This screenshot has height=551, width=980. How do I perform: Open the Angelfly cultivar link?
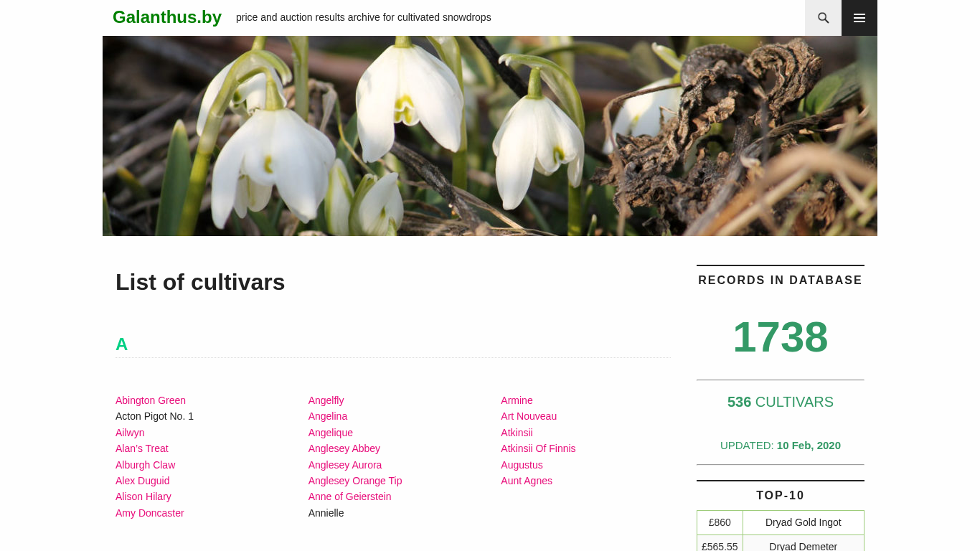click(x=326, y=400)
